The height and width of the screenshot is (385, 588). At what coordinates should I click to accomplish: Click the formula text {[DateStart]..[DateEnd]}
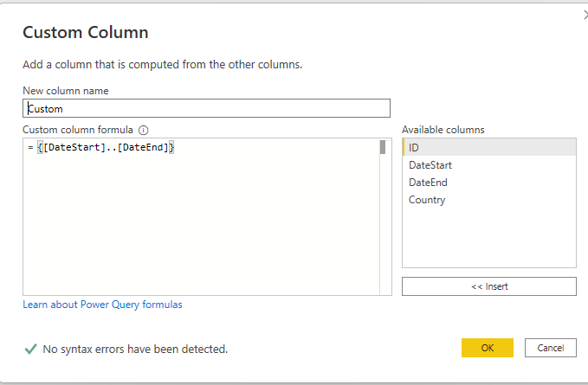pos(106,147)
